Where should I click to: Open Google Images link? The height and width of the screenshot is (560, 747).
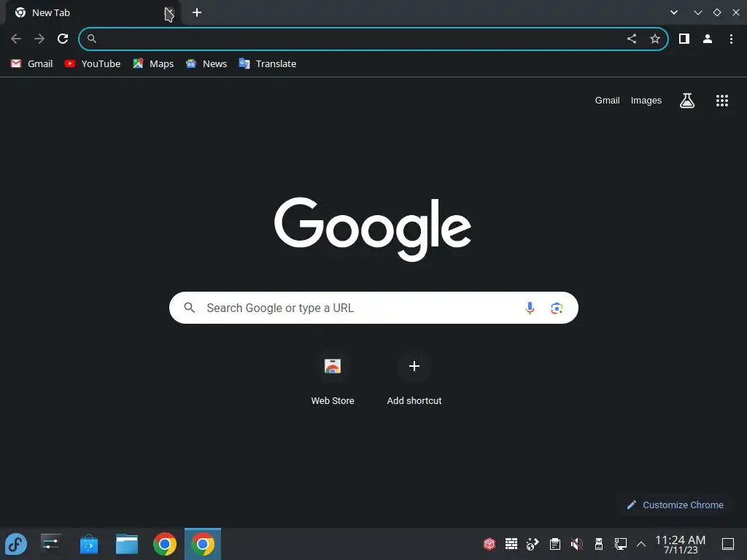[646, 101]
